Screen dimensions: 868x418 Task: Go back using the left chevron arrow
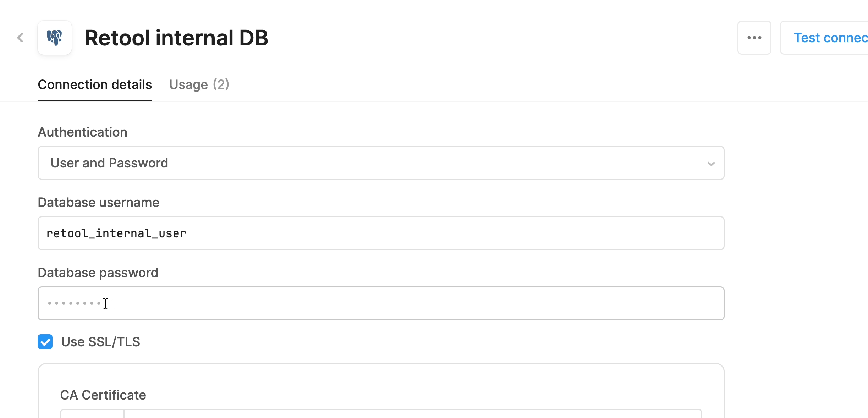(20, 38)
